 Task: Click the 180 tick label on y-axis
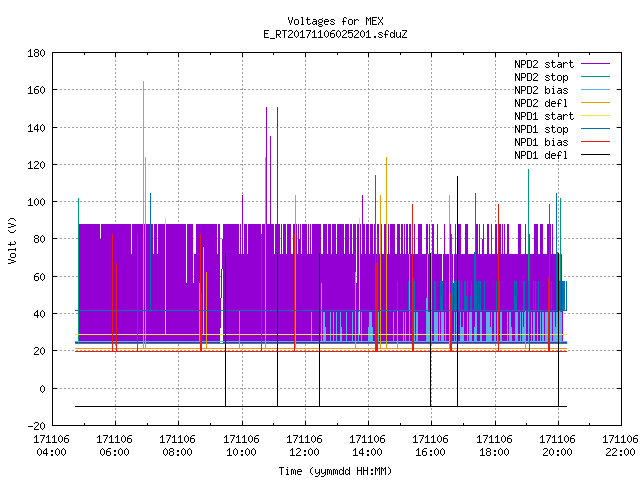pos(36,53)
